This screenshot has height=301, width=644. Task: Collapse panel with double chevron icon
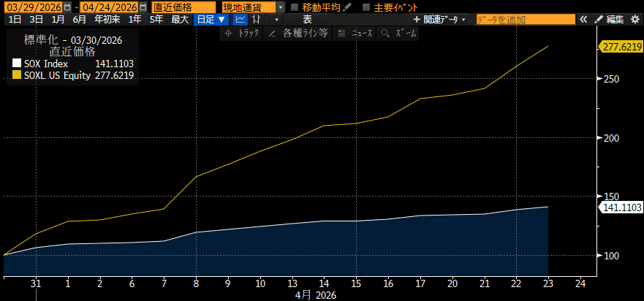[583, 19]
